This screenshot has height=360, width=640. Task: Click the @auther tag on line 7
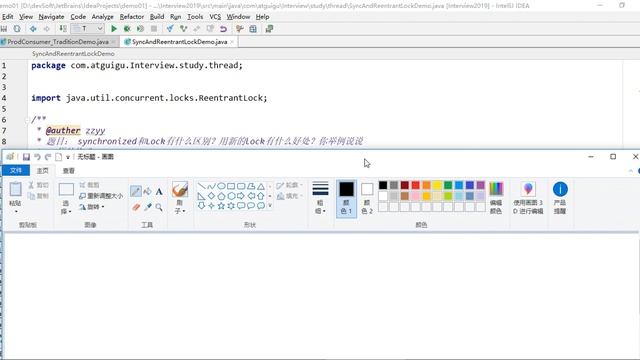point(63,130)
